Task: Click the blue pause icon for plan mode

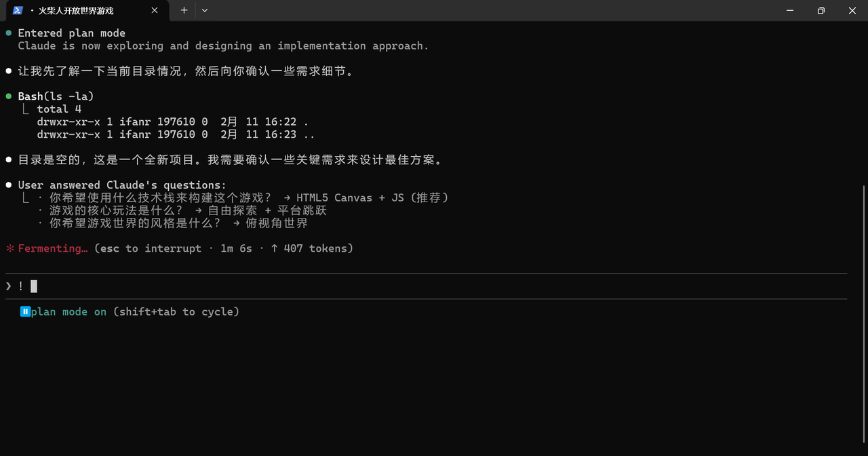Action: click(x=25, y=311)
